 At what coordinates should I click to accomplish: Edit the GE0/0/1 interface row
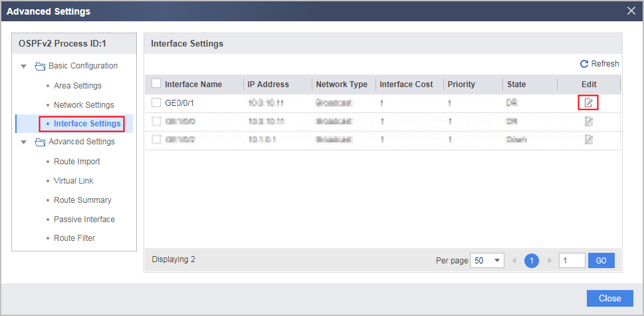pos(588,102)
